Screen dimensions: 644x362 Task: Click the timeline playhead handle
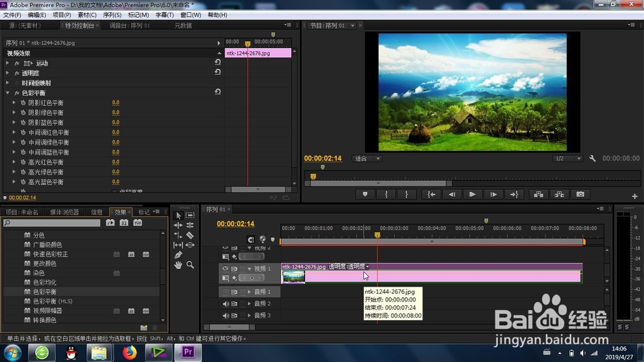377,235
